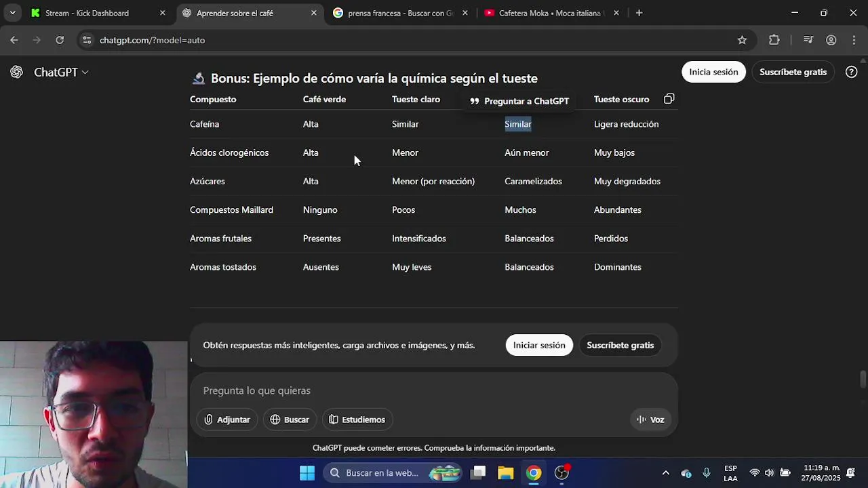This screenshot has height=488, width=868.
Task: Click Suscríbete gratis in the header
Action: pos(793,72)
